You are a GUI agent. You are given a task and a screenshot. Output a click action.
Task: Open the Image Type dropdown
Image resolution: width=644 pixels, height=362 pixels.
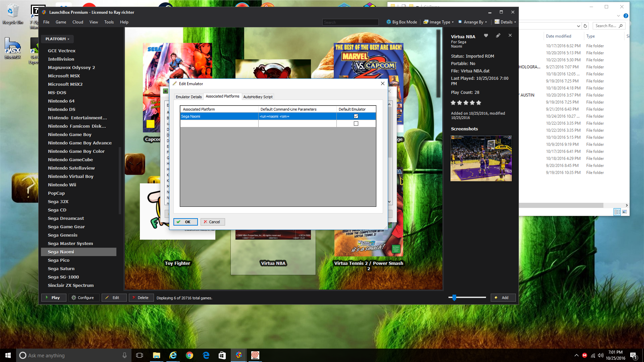click(x=439, y=22)
